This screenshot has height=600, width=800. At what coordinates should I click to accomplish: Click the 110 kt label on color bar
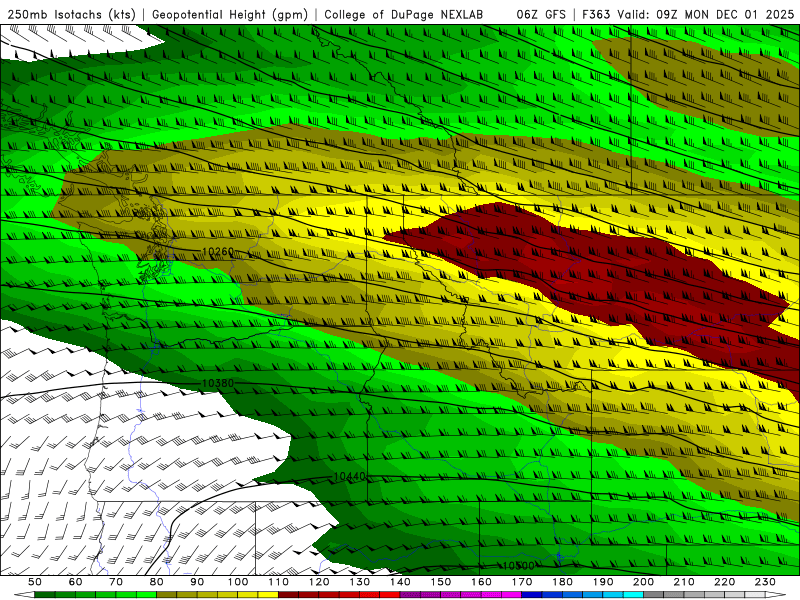click(x=279, y=582)
